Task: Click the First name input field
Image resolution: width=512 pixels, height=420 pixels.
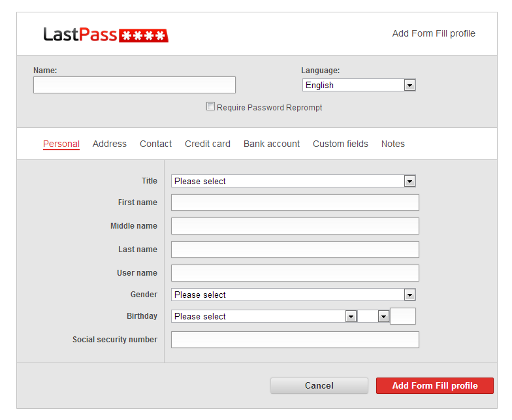Action: coord(295,202)
